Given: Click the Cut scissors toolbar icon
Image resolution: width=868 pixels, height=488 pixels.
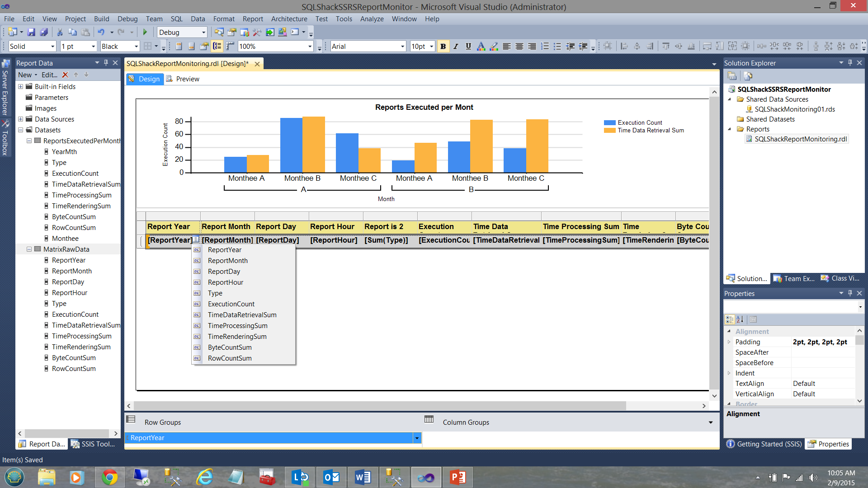Looking at the screenshot, I should (60, 32).
